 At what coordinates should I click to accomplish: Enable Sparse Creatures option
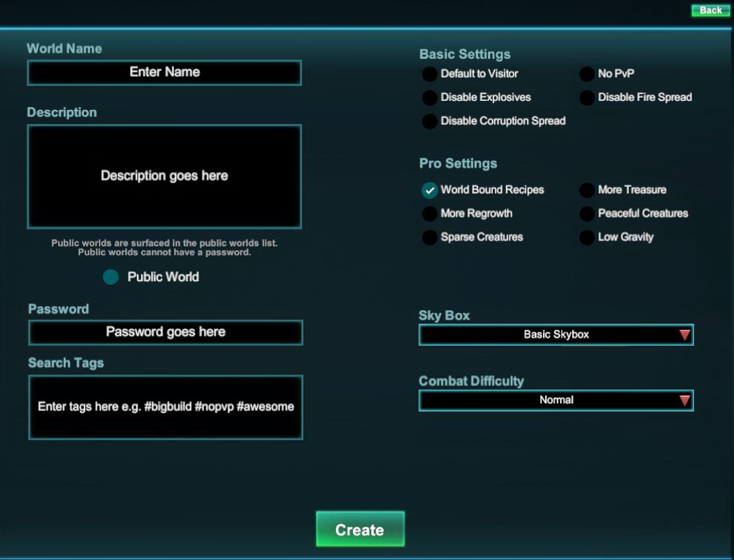(430, 238)
